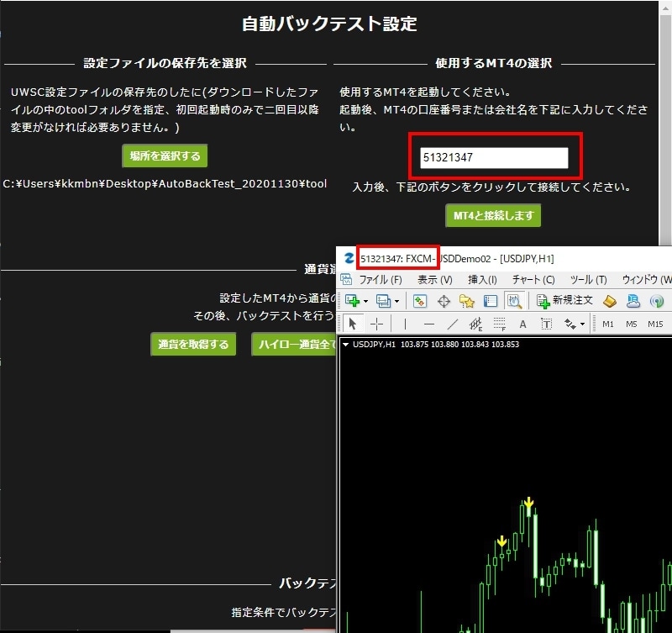Click ハイロー通貨全て button
The width and height of the screenshot is (672, 633).
294,344
